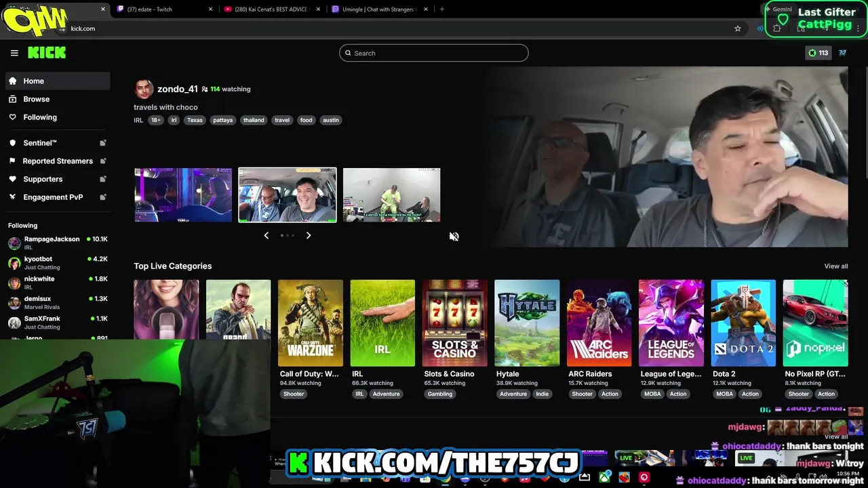Image resolution: width=868 pixels, height=488 pixels.
Task: Switch to the Umingle Chat with Strangers tab
Action: [380, 9]
